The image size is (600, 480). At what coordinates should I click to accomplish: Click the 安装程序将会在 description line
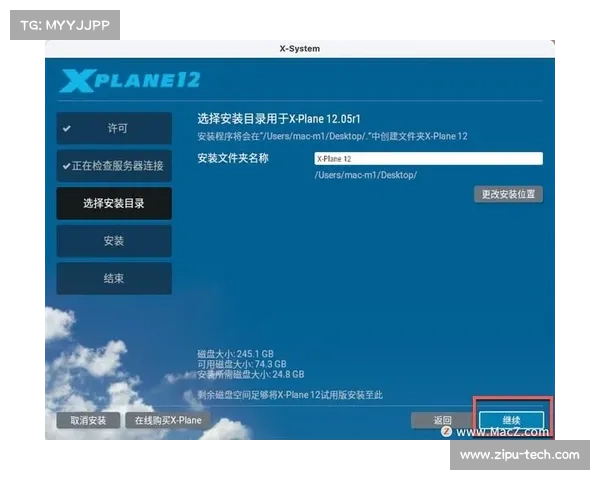point(332,136)
